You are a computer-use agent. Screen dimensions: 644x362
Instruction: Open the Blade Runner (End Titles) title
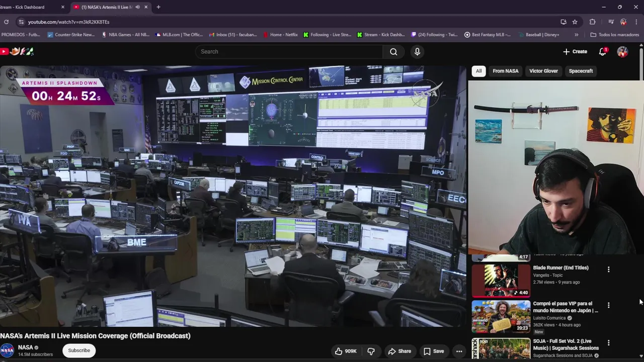[x=560, y=267]
